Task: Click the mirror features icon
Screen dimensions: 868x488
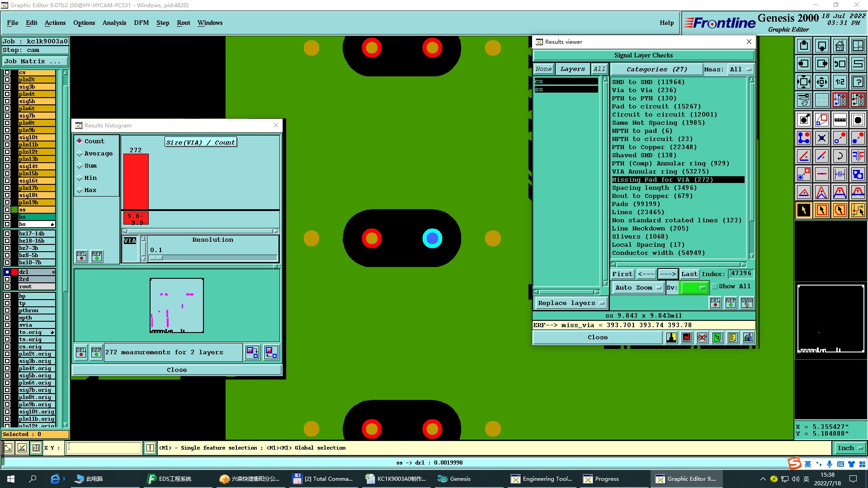Action: pyautogui.click(x=858, y=156)
